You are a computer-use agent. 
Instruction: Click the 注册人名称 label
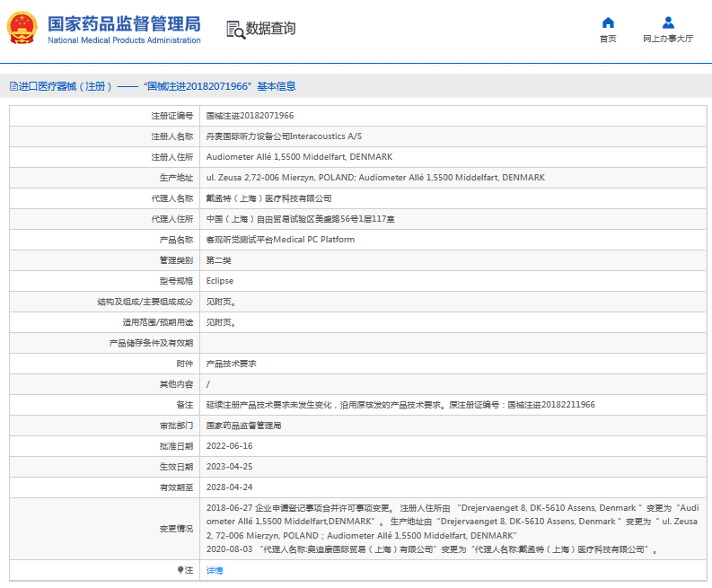click(x=172, y=136)
